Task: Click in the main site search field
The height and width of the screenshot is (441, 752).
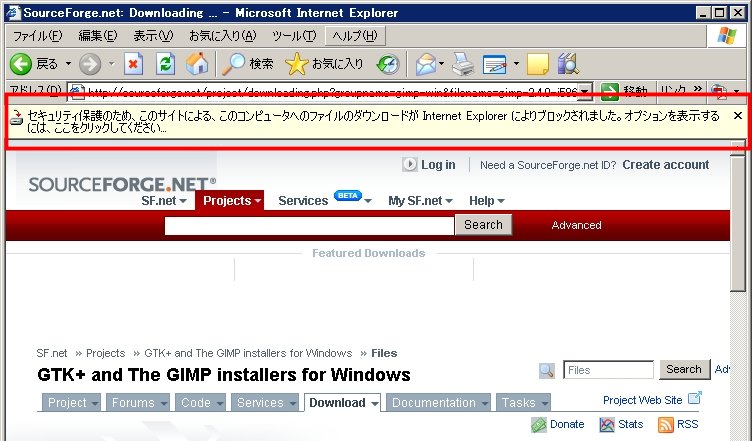Action: pyautogui.click(x=309, y=226)
